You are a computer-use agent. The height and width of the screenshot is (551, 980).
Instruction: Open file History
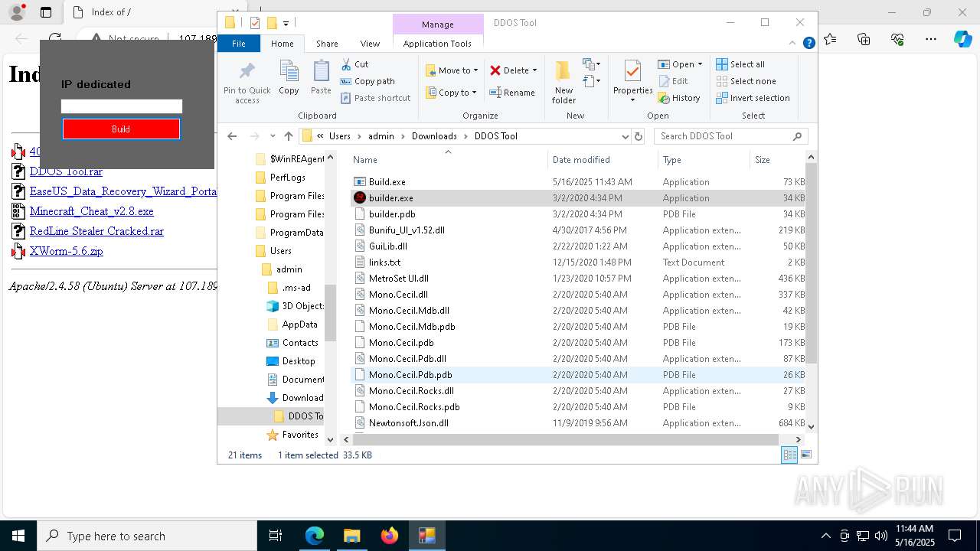coord(679,98)
